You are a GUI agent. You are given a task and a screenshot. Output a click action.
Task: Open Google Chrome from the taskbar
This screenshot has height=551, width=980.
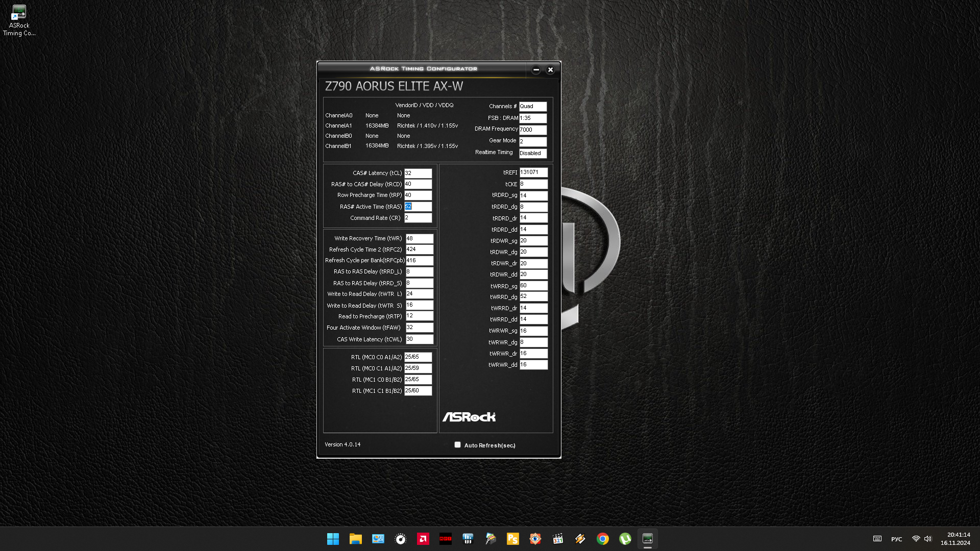point(602,539)
